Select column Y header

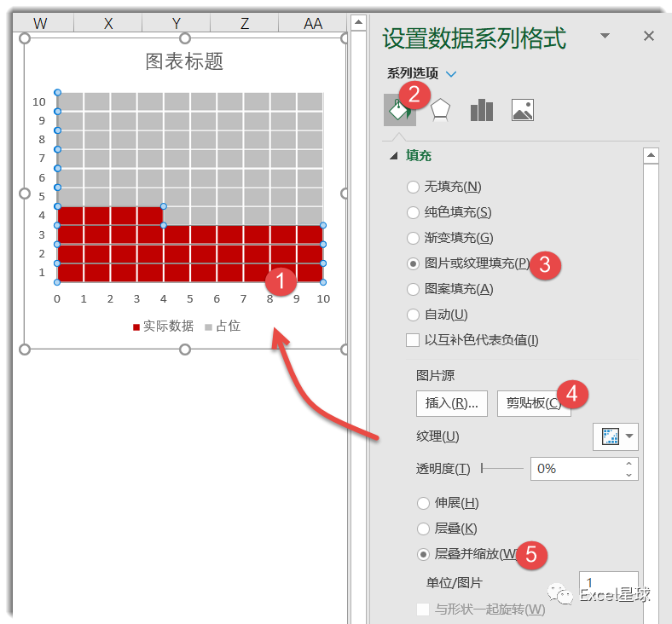pyautogui.click(x=177, y=23)
